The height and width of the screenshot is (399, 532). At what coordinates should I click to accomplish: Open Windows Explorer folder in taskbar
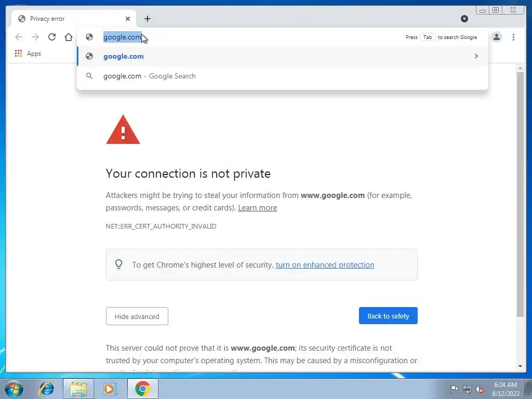click(78, 389)
